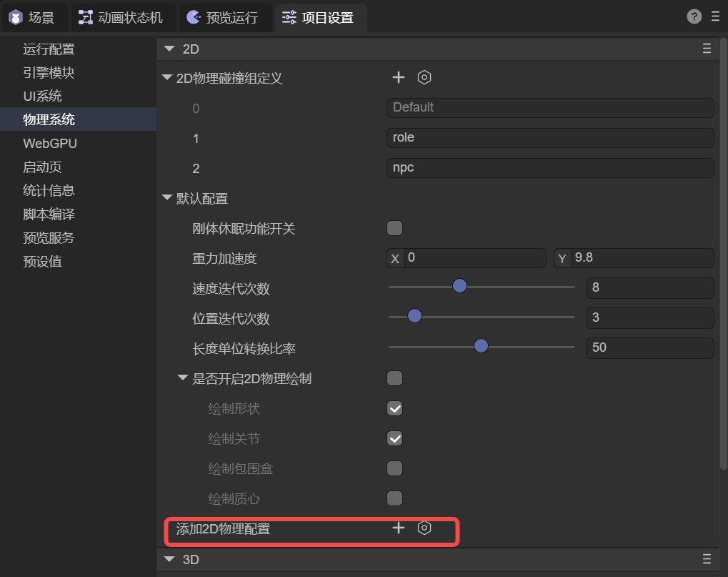The image size is (728, 577).
Task: Collapse the 默认配置 section
Action: pos(167,198)
